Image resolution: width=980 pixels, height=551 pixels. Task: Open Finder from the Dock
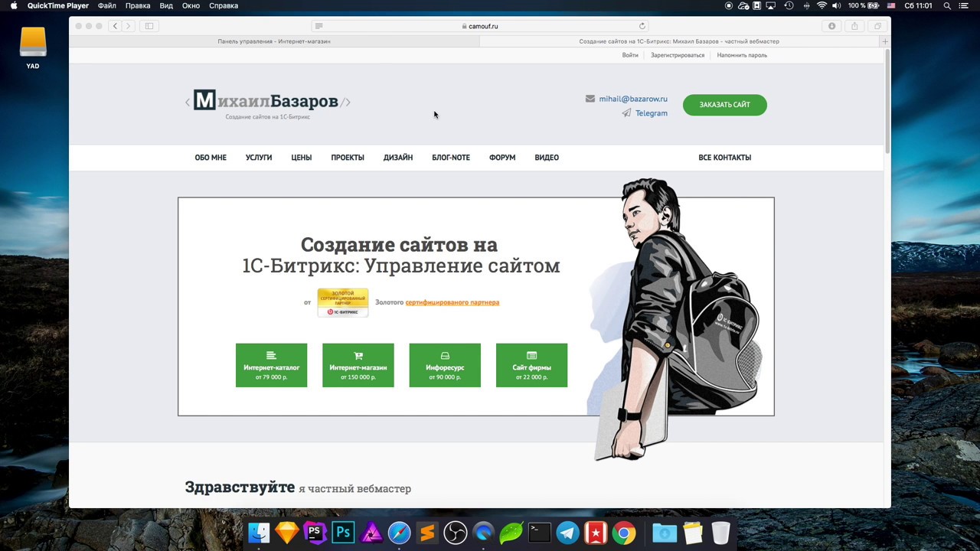click(x=259, y=533)
